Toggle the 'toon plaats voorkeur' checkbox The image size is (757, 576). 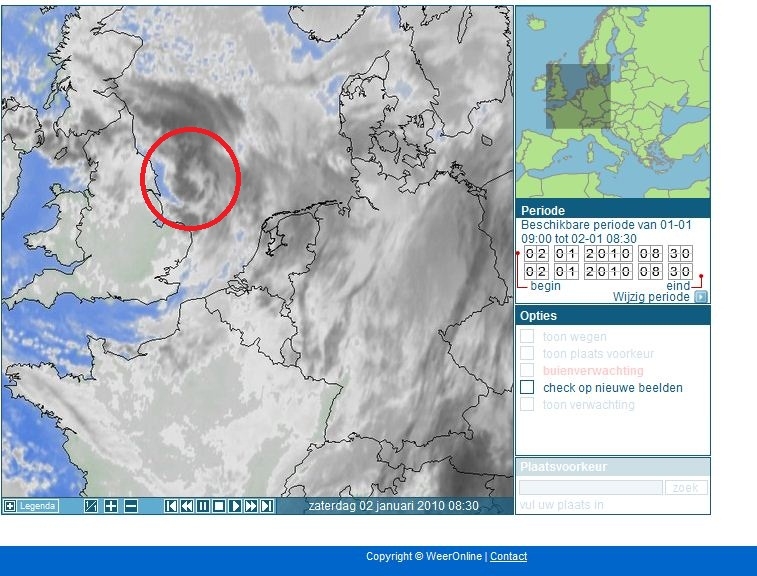coord(527,353)
